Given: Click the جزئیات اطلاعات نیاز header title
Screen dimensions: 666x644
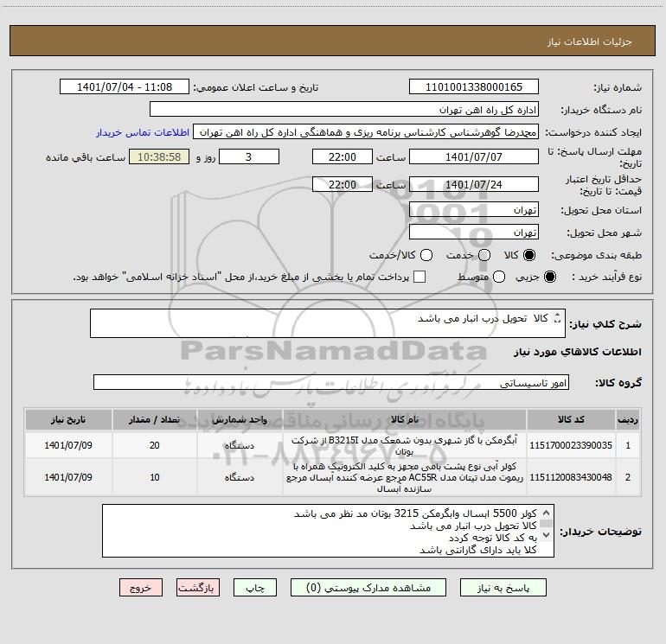Looking at the screenshot, I should tap(590, 41).
